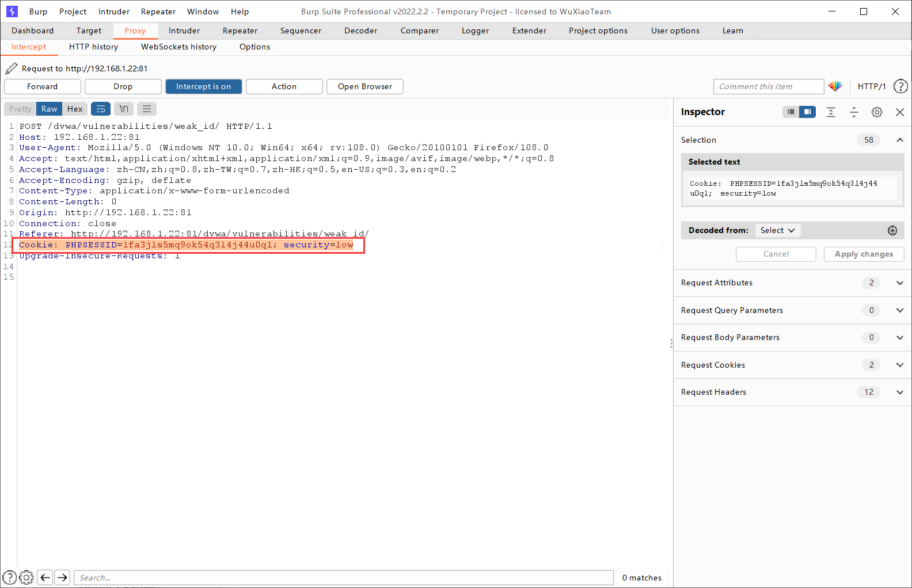This screenshot has height=588, width=912.
Task: Select the Hex view tab
Action: point(75,109)
